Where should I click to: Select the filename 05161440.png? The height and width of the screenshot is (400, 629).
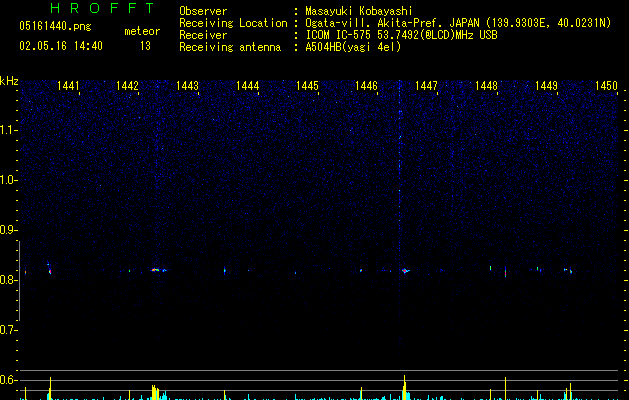click(55, 26)
